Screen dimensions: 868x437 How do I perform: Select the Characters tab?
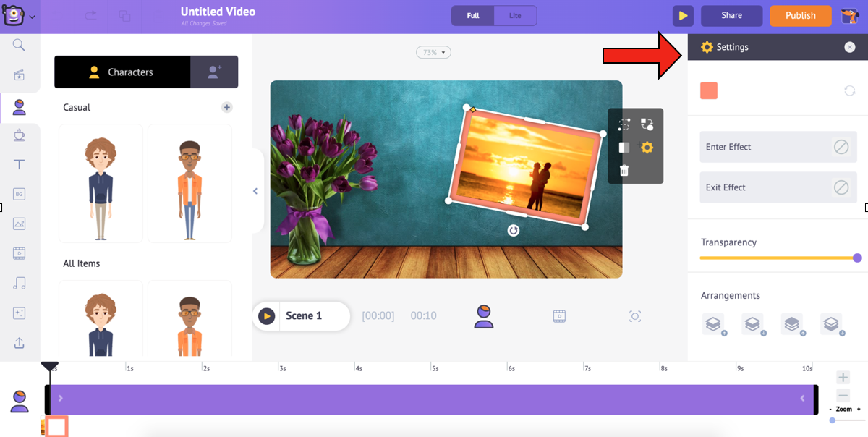(122, 72)
